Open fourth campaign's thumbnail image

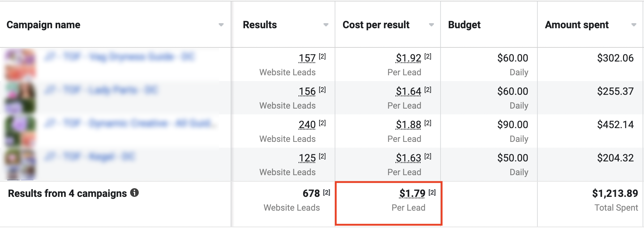(x=20, y=164)
